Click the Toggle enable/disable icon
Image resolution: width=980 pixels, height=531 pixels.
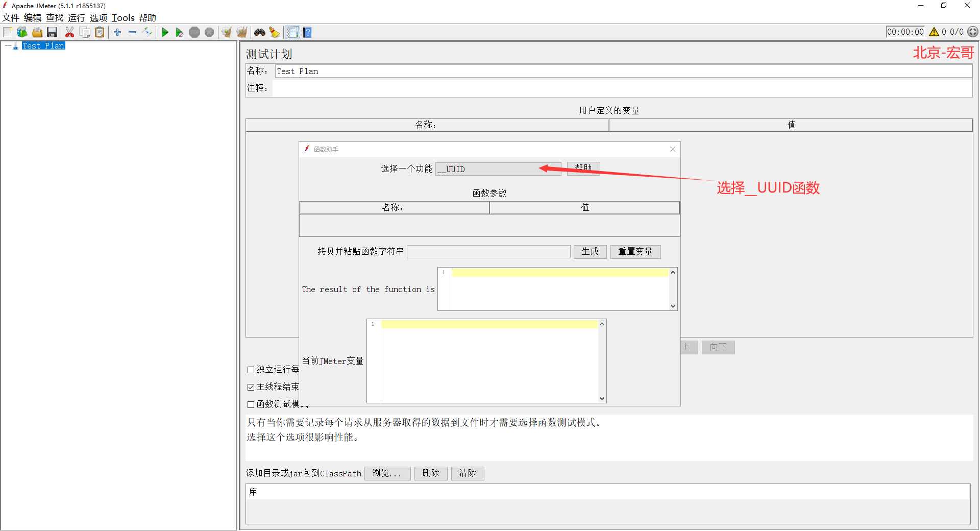pos(147,32)
